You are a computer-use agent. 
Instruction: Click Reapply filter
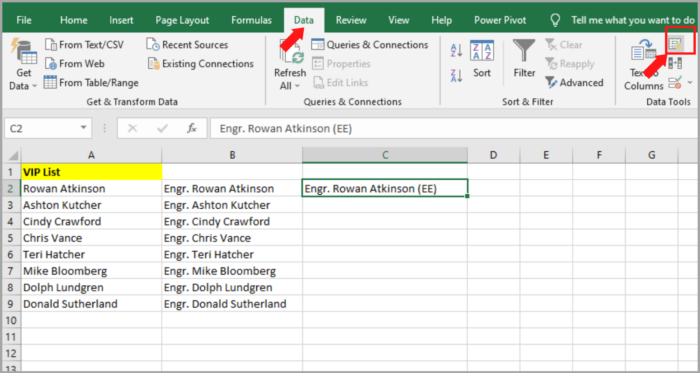[570, 64]
